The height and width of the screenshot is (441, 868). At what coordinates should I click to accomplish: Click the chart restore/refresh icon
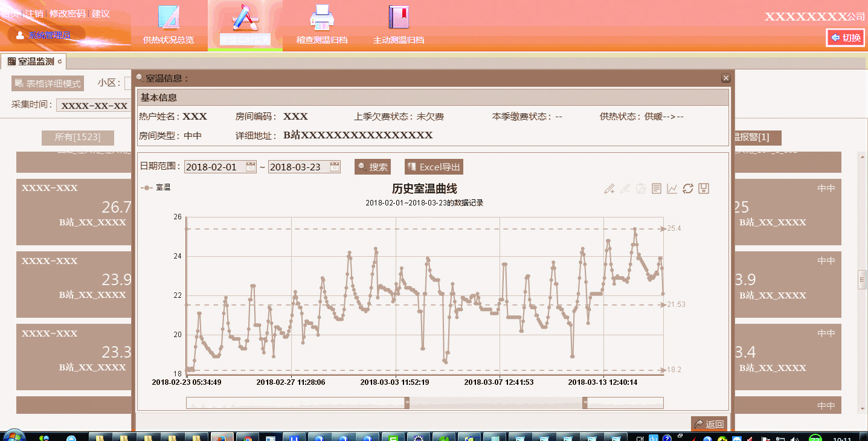tap(688, 189)
